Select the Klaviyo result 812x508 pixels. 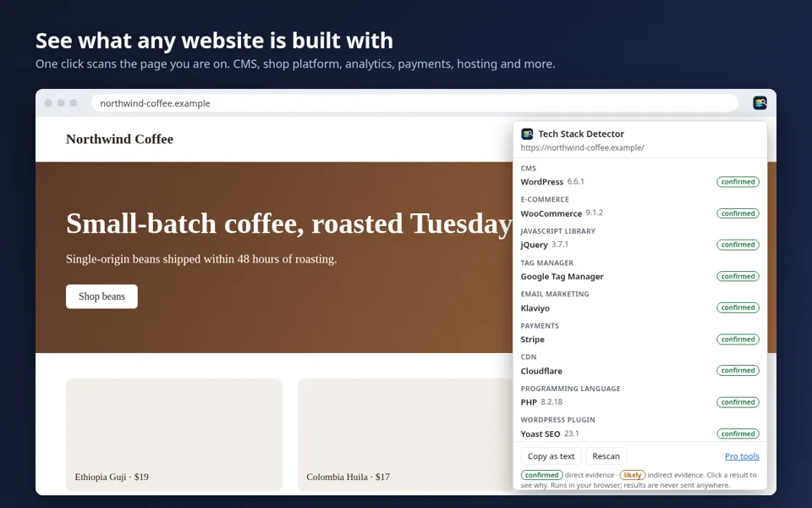coord(639,308)
